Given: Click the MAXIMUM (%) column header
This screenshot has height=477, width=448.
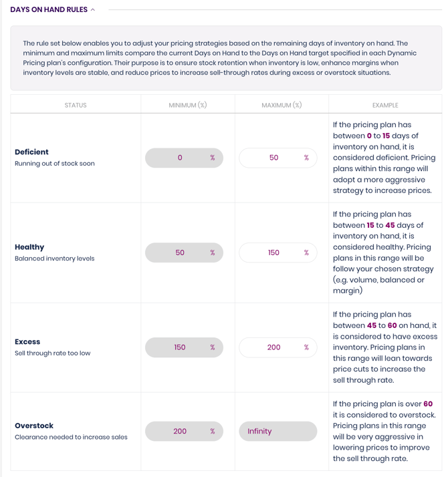Looking at the screenshot, I should tap(282, 105).
